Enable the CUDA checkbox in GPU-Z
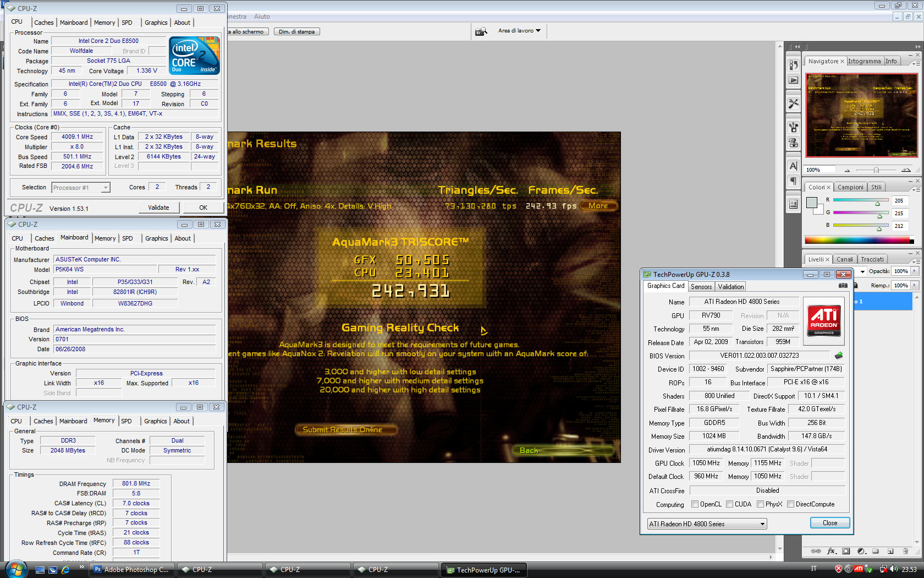The height and width of the screenshot is (578, 924). coord(729,504)
